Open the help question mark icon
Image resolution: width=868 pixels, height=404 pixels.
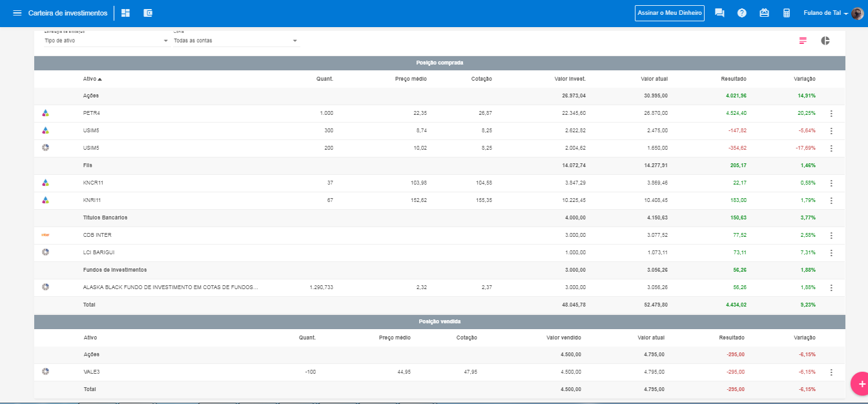coord(742,13)
